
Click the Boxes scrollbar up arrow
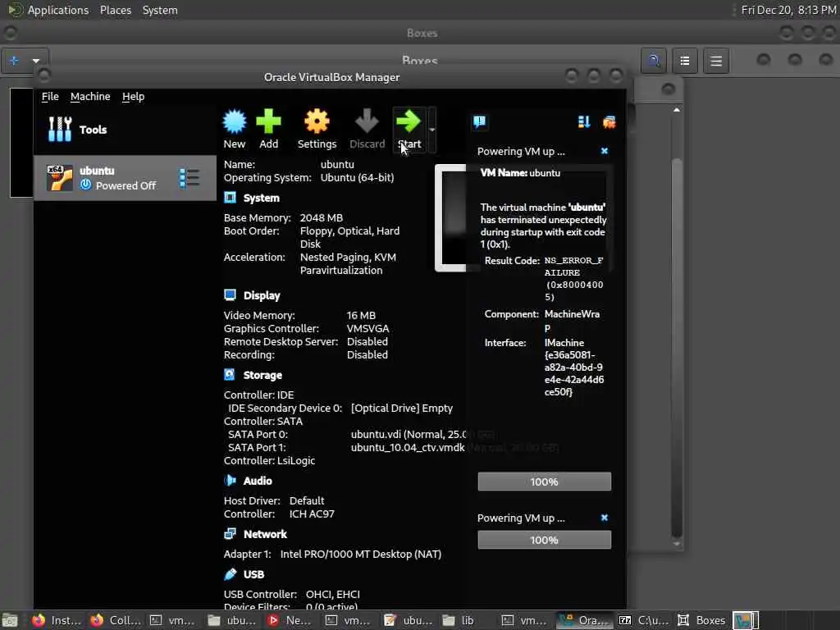(x=677, y=110)
